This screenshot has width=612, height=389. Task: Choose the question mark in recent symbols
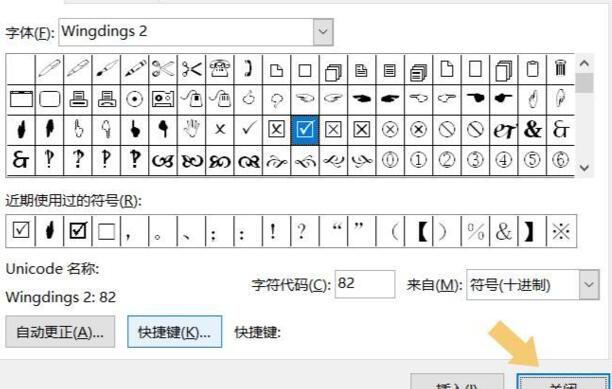[305, 231]
